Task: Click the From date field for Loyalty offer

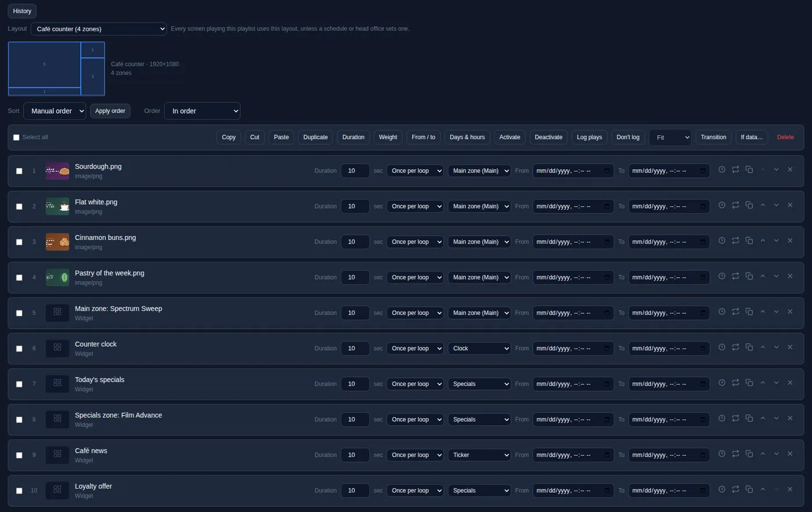Action: pyautogui.click(x=573, y=491)
